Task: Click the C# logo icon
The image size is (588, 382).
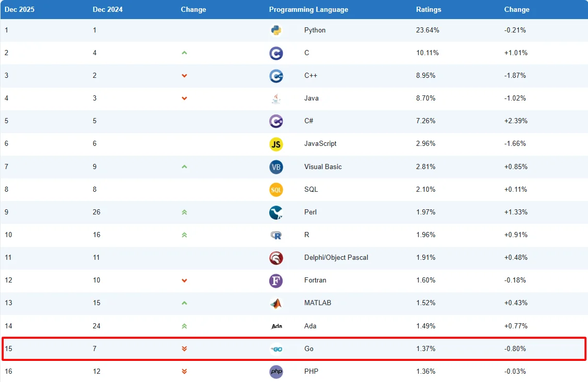Action: click(276, 121)
